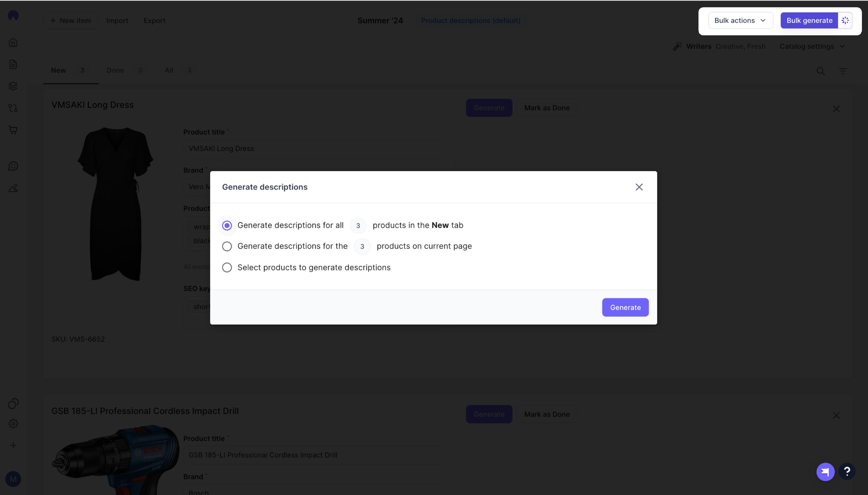Click the shopping cart sidebar icon
This screenshot has height=495, width=868.
[13, 129]
